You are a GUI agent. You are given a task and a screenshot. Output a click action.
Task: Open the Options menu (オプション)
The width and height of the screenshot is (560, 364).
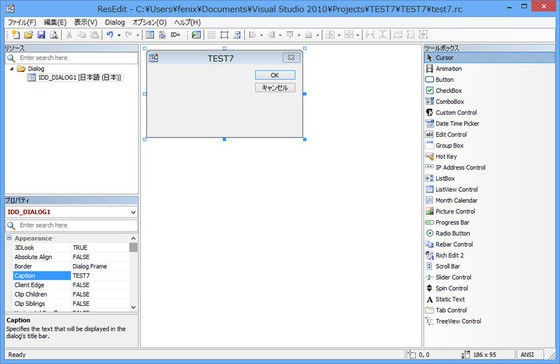pyautogui.click(x=149, y=23)
